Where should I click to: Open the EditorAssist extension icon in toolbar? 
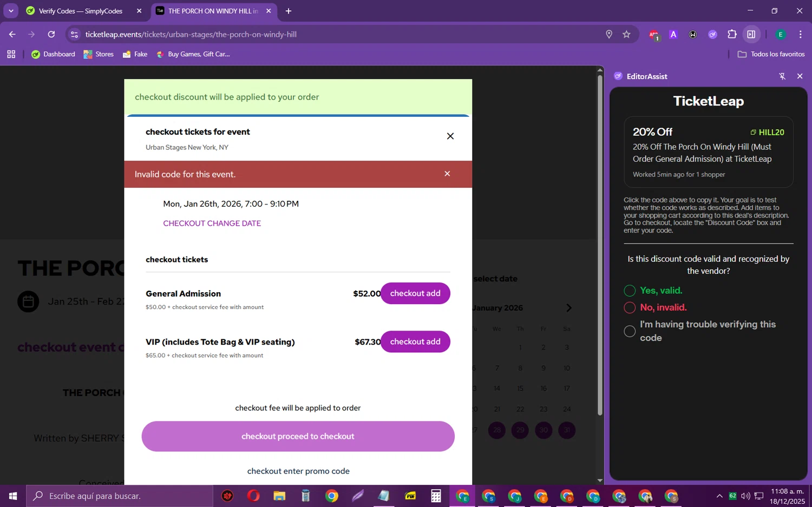(712, 34)
